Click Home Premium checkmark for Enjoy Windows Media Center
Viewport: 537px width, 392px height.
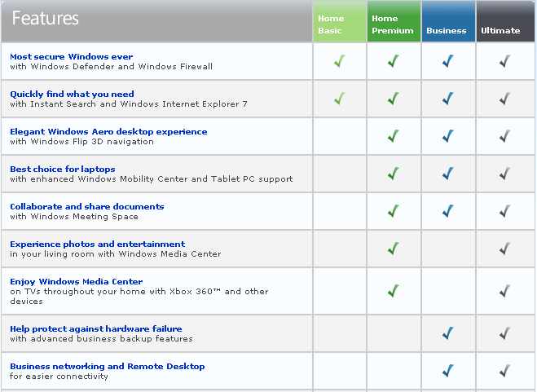coord(393,291)
